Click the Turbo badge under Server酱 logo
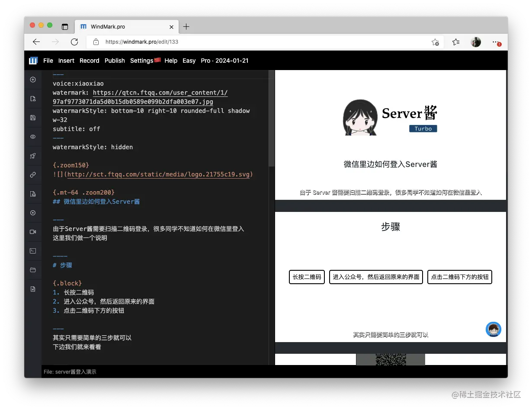This screenshot has width=532, height=410. [423, 128]
